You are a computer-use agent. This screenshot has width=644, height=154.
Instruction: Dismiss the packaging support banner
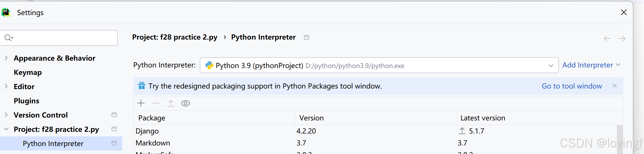(615, 86)
